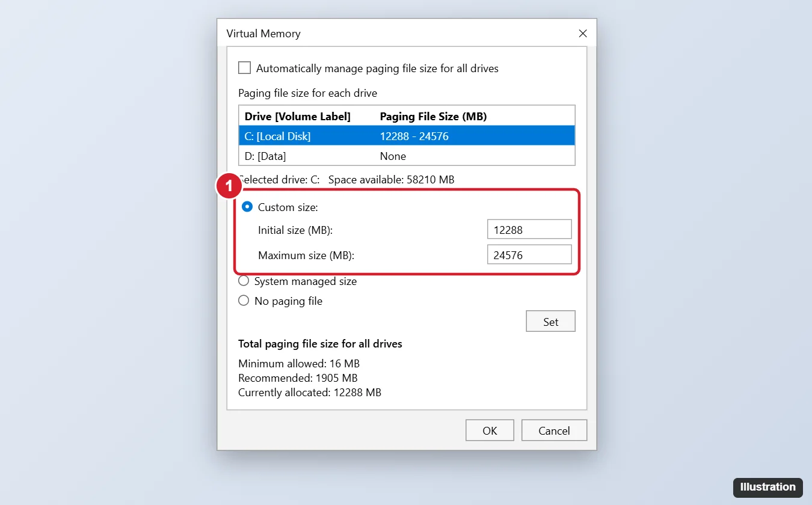Close the Virtual Memory dialog
The height and width of the screenshot is (505, 812).
click(582, 34)
